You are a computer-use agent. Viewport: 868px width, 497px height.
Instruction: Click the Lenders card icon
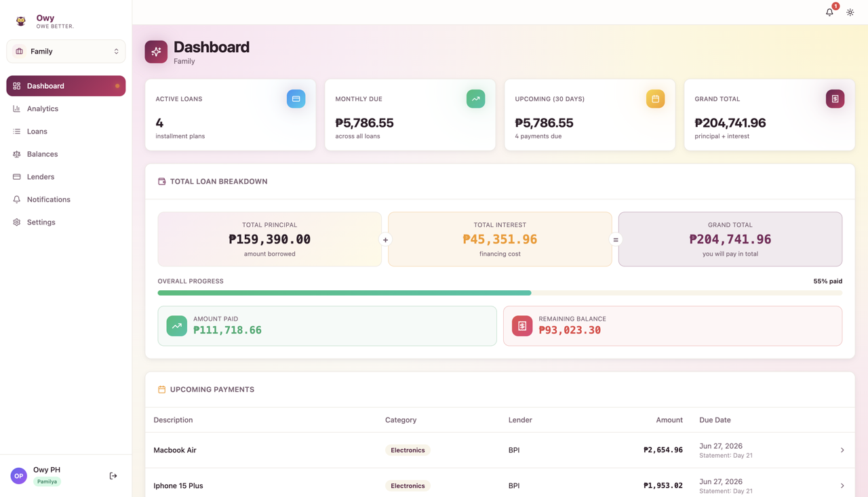pyautogui.click(x=17, y=177)
